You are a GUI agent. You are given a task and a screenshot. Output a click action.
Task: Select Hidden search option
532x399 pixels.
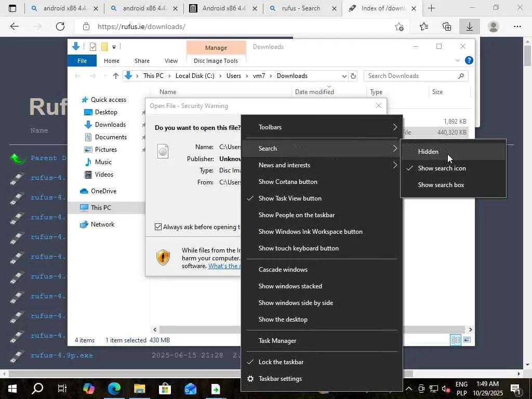click(453, 152)
